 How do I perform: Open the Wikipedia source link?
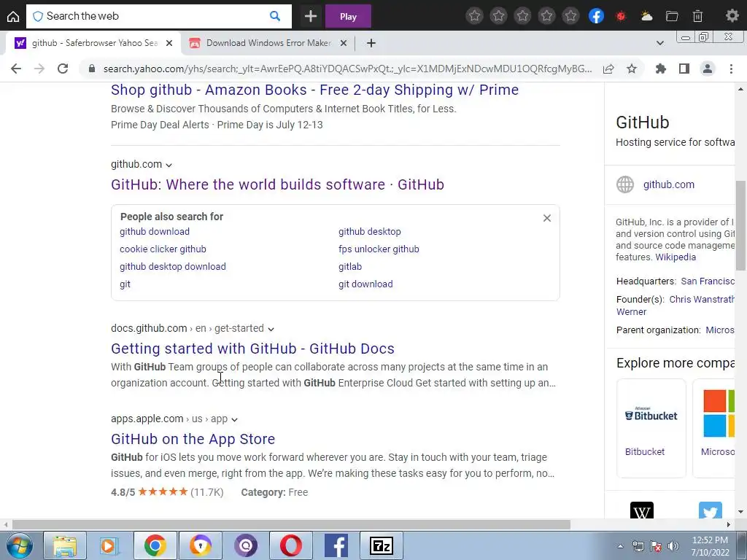coord(676,257)
